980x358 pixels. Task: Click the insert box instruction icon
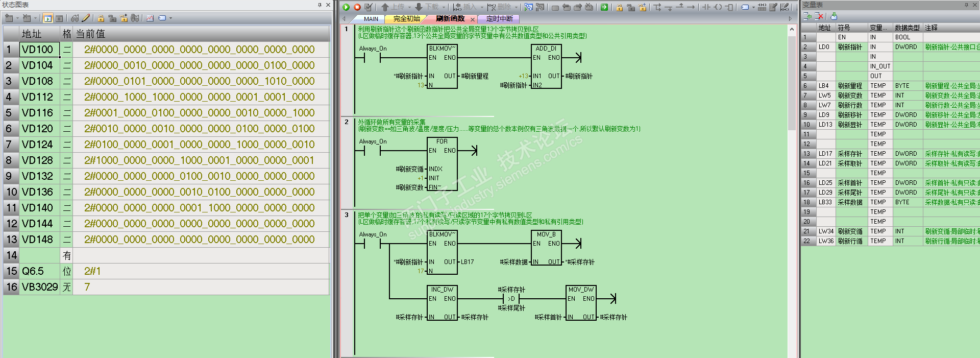[x=729, y=7]
